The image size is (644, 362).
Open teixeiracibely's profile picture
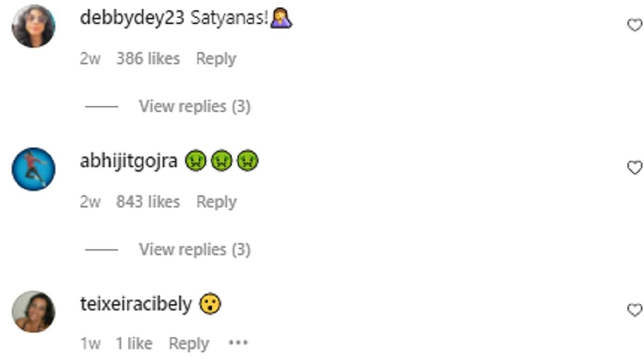[x=33, y=312]
